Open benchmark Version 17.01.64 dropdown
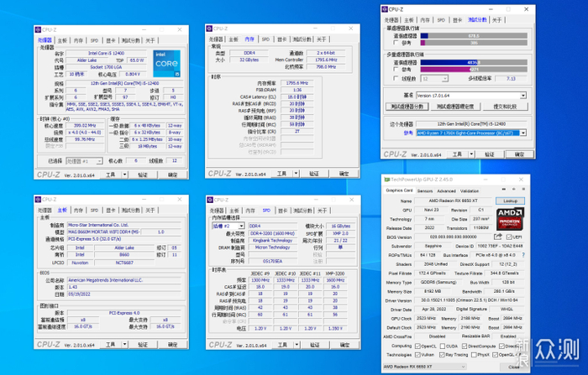Viewport: 588px width, 375px height. [x=471, y=95]
